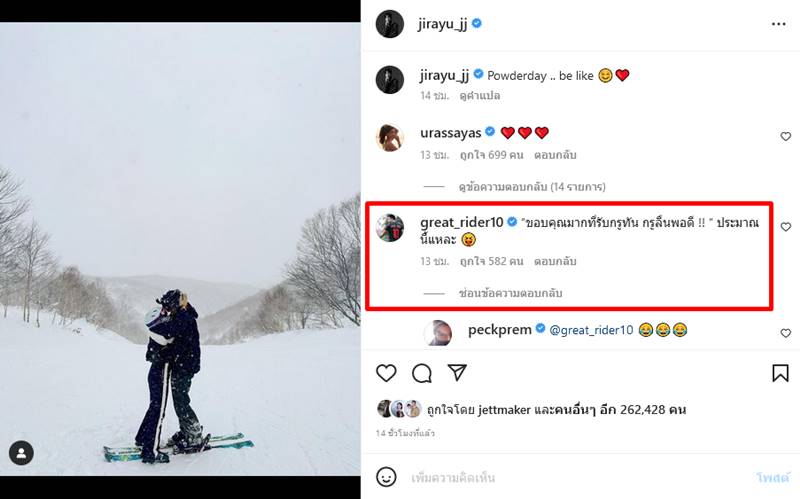This screenshot has height=499, width=800.
Task: Save the post with the bookmark icon
Action: pos(780,373)
